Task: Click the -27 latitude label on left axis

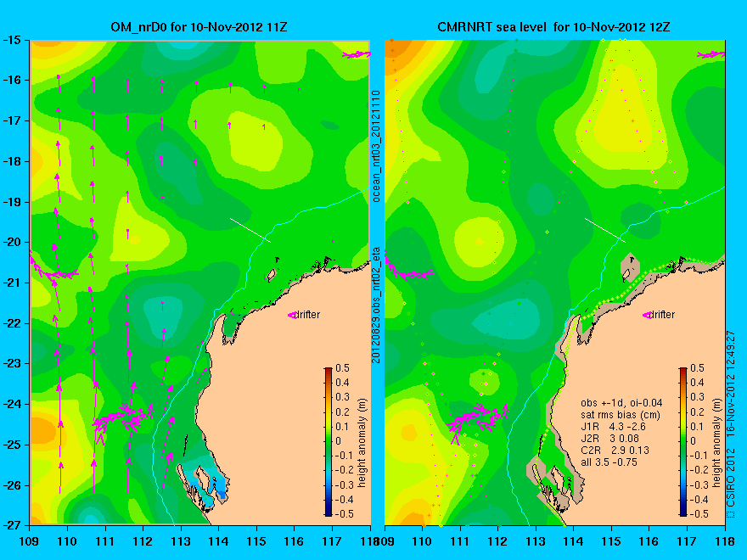Action: pos(12,525)
